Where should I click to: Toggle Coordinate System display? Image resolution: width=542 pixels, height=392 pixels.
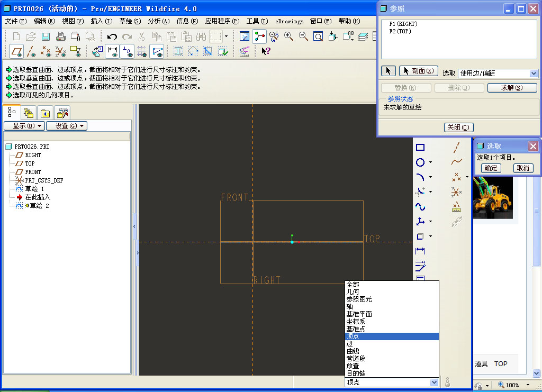pos(60,51)
